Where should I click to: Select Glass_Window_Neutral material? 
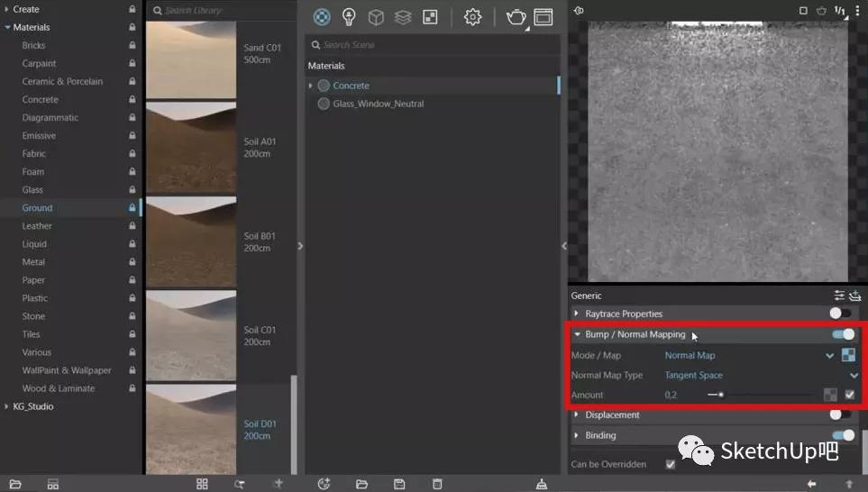click(378, 104)
